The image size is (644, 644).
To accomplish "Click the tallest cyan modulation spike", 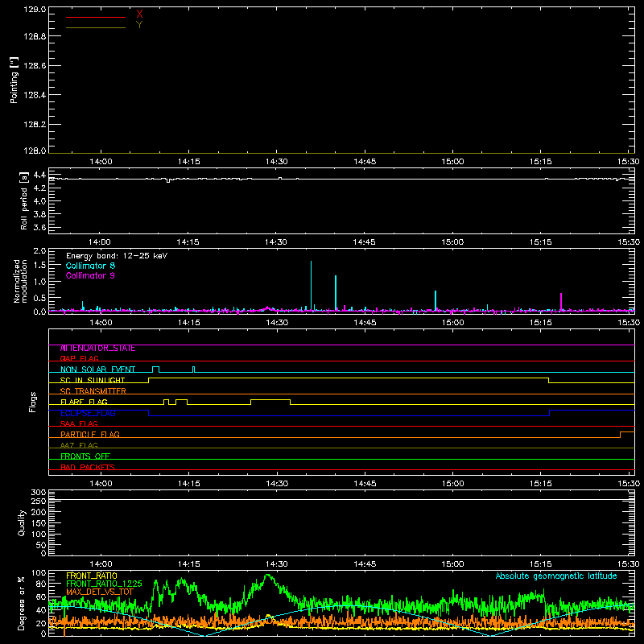I will [311, 286].
